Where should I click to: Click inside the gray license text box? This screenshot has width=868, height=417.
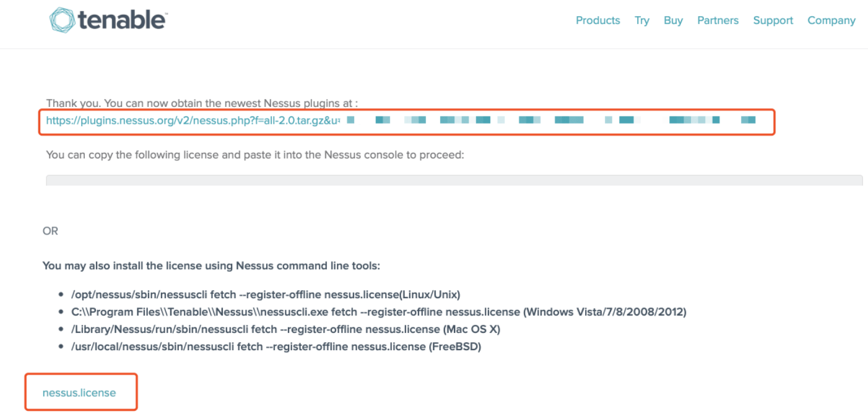tap(454, 180)
